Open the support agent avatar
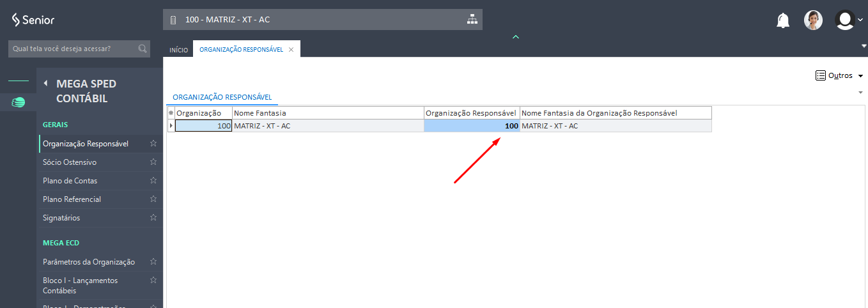 pyautogui.click(x=813, y=20)
